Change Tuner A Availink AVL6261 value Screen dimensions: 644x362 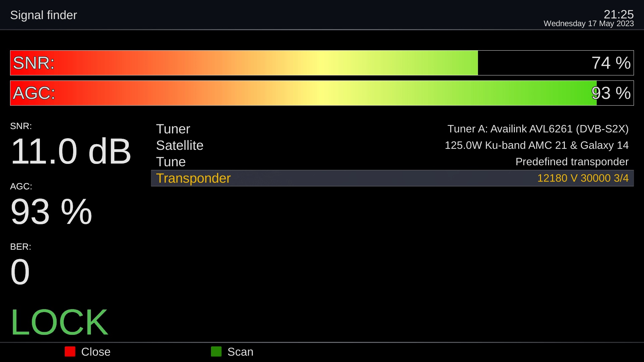(538, 129)
